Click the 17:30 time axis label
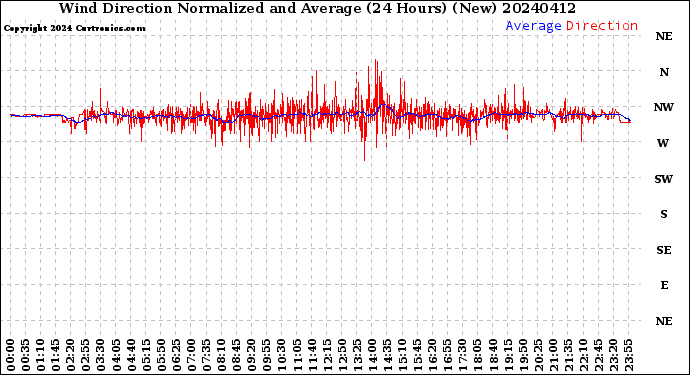The image size is (690, 375). tap(462, 355)
